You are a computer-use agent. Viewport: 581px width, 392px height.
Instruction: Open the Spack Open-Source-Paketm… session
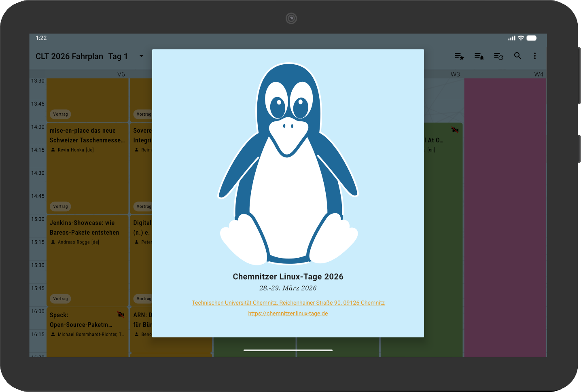[x=88, y=332]
